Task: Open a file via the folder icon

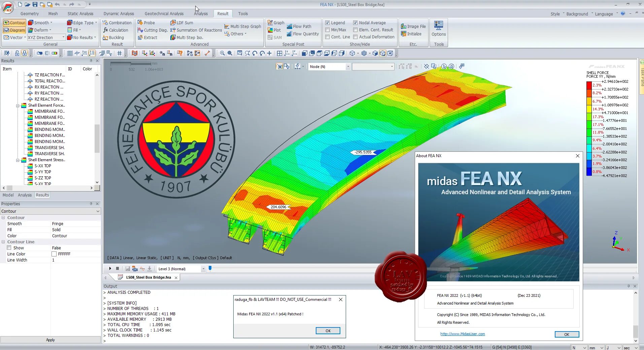Action: [x=27, y=4]
